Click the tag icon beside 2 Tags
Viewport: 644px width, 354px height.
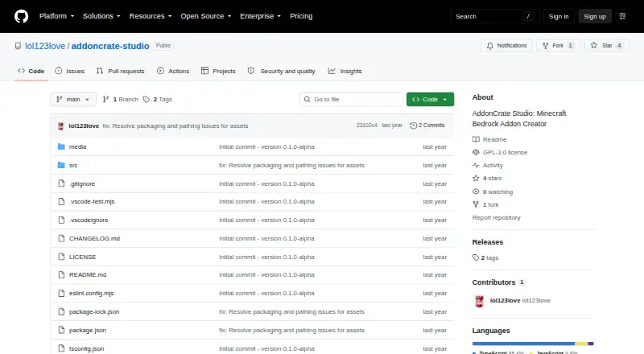click(x=147, y=100)
